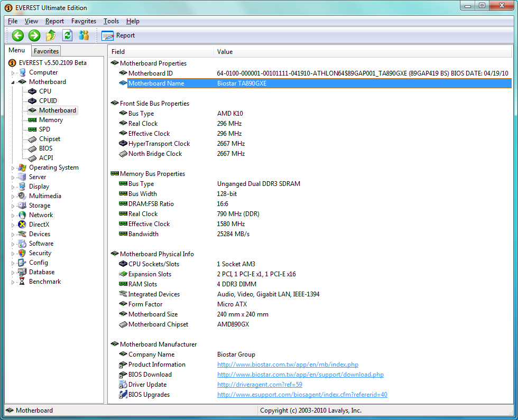This screenshot has width=518, height=420.
Task: Expand the Display tree node
Action: [x=13, y=187]
